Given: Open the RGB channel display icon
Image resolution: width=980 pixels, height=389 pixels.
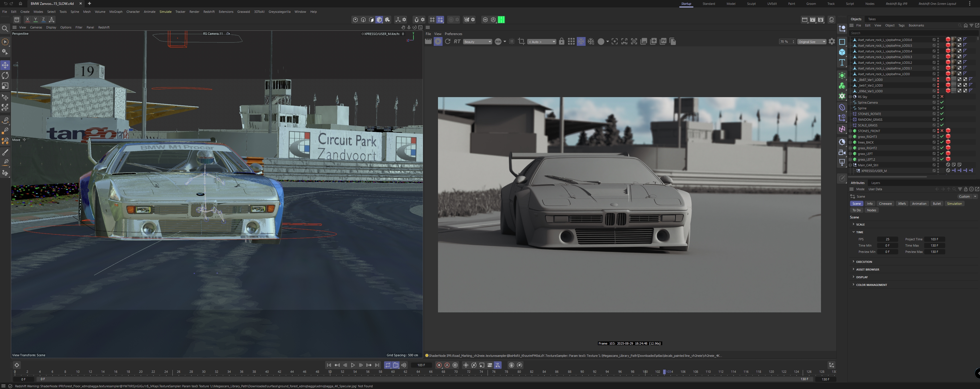Looking at the screenshot, I should pos(498,42).
